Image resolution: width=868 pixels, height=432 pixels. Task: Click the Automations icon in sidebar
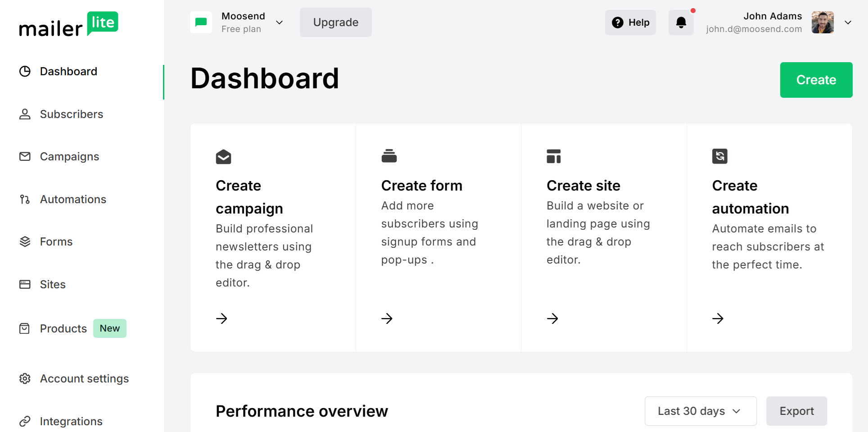[25, 199]
